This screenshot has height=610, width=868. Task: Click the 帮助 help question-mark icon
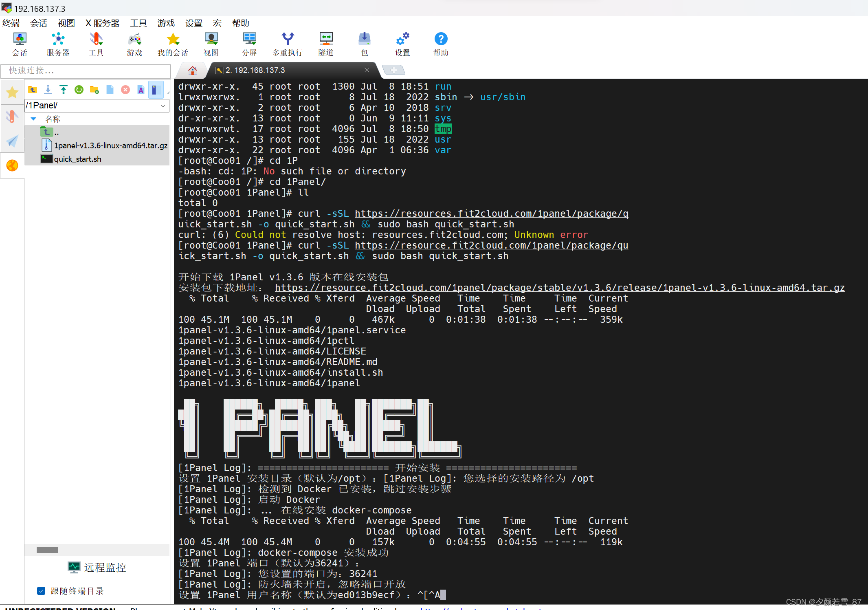pyautogui.click(x=441, y=44)
